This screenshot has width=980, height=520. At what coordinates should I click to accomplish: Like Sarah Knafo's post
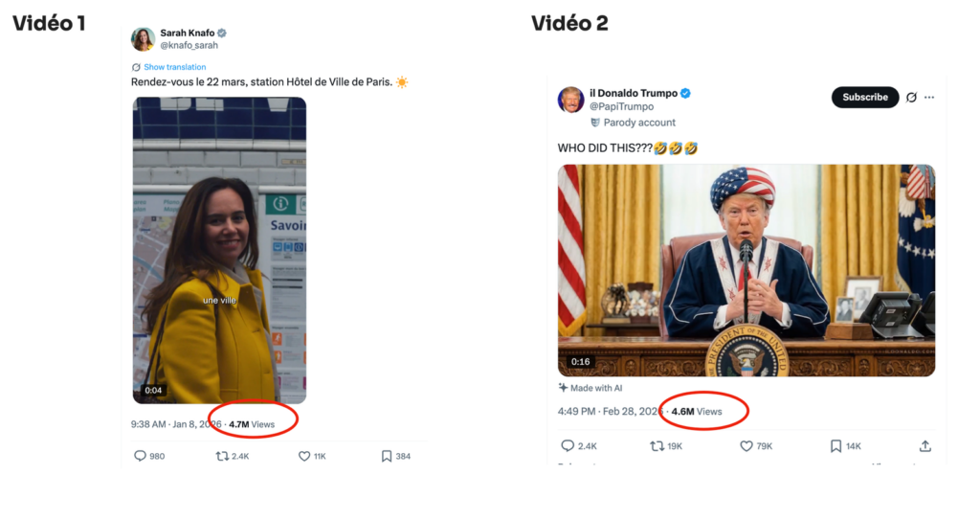[304, 456]
